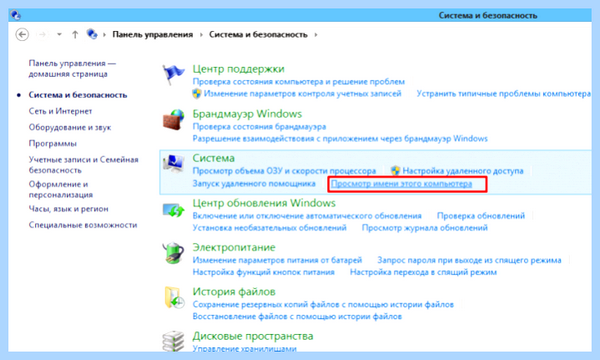
Task: Open 'Центр обновления Windows' heading
Action: [x=264, y=203]
